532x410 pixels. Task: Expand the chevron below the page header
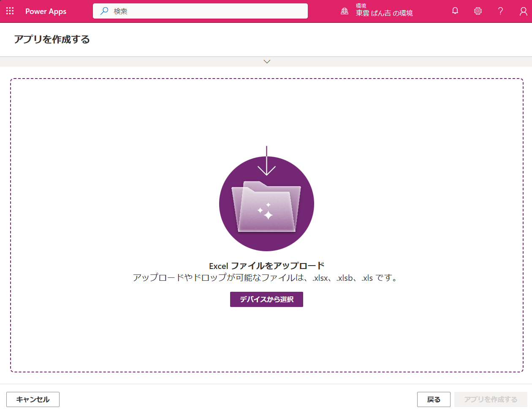point(266,61)
